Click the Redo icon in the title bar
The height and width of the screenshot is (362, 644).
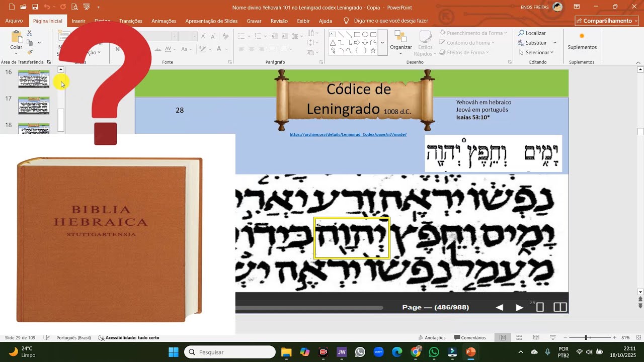63,7
